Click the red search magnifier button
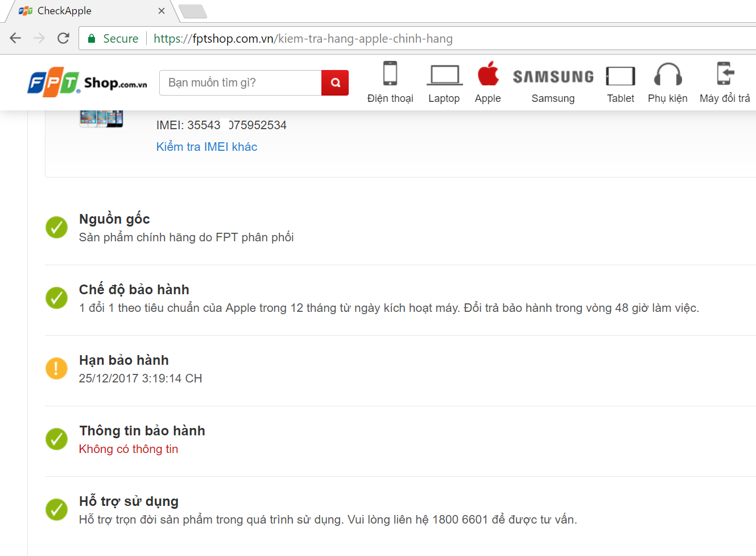Screen dimensions: 756x556 tap(335, 83)
